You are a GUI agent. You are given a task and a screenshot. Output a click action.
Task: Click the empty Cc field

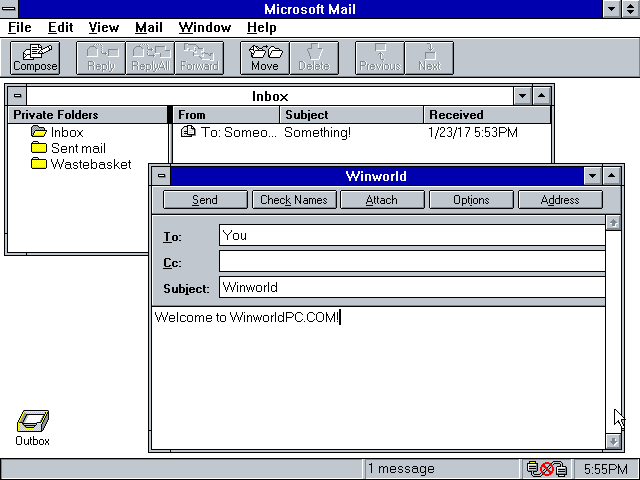point(412,261)
